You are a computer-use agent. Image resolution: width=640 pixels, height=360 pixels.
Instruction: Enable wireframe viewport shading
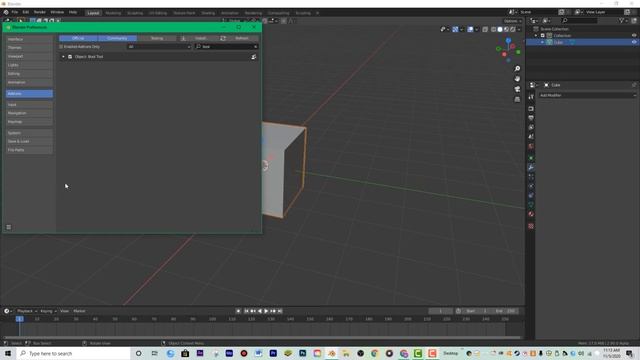pos(493,29)
